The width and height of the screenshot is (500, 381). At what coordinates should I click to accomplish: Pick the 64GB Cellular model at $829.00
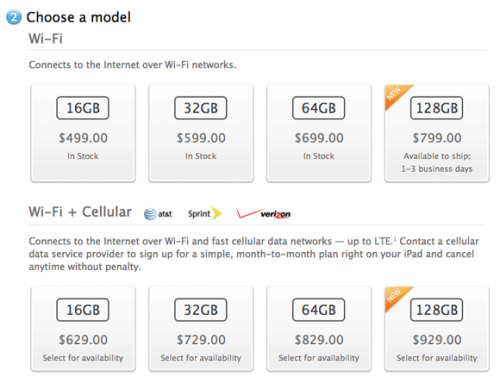click(319, 329)
